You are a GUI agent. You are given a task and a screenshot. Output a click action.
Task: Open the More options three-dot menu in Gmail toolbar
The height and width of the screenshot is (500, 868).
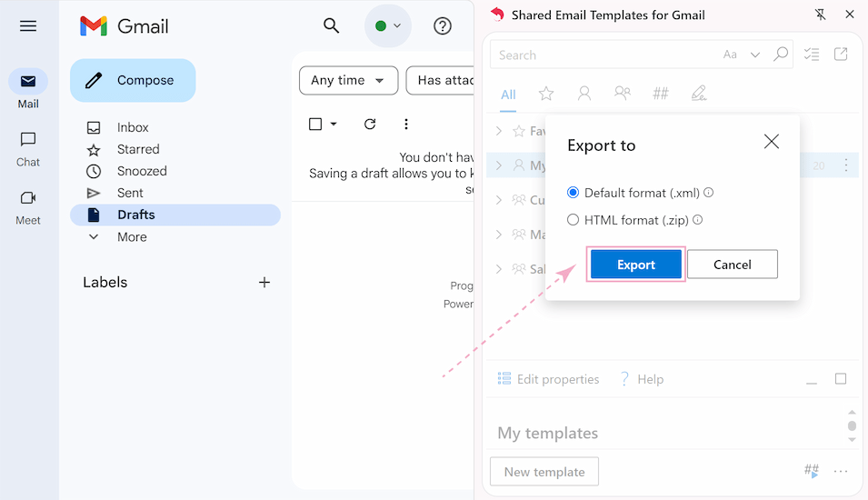click(x=405, y=124)
